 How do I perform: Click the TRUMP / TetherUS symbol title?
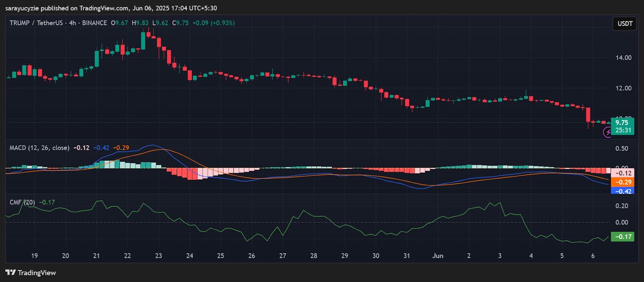click(36, 23)
